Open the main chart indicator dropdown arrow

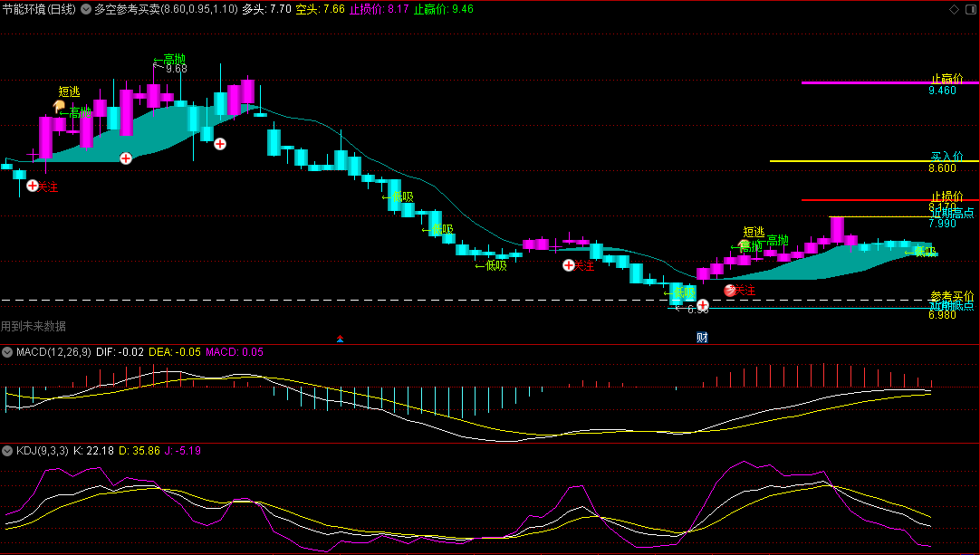pos(86,9)
